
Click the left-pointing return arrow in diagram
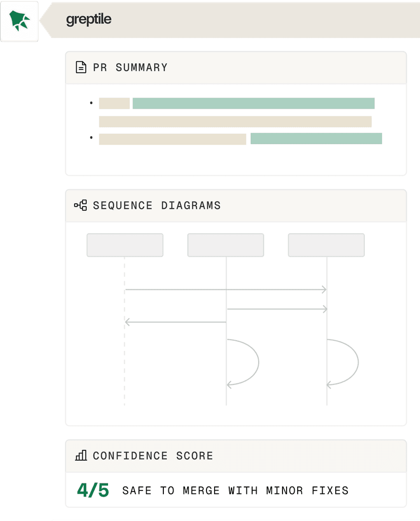(x=175, y=322)
